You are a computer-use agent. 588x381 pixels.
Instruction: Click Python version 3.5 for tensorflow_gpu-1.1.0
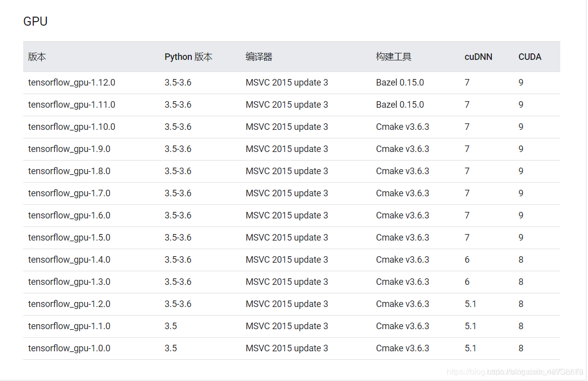click(x=171, y=326)
